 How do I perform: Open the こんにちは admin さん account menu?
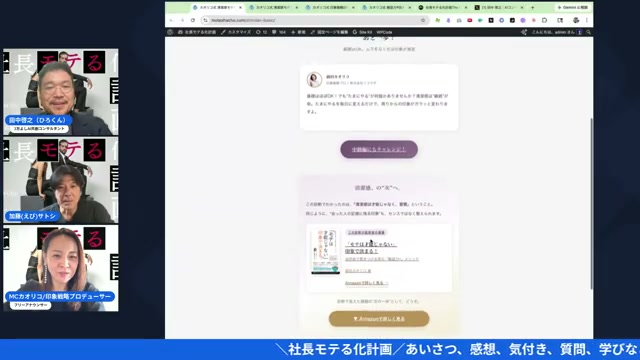point(556,32)
